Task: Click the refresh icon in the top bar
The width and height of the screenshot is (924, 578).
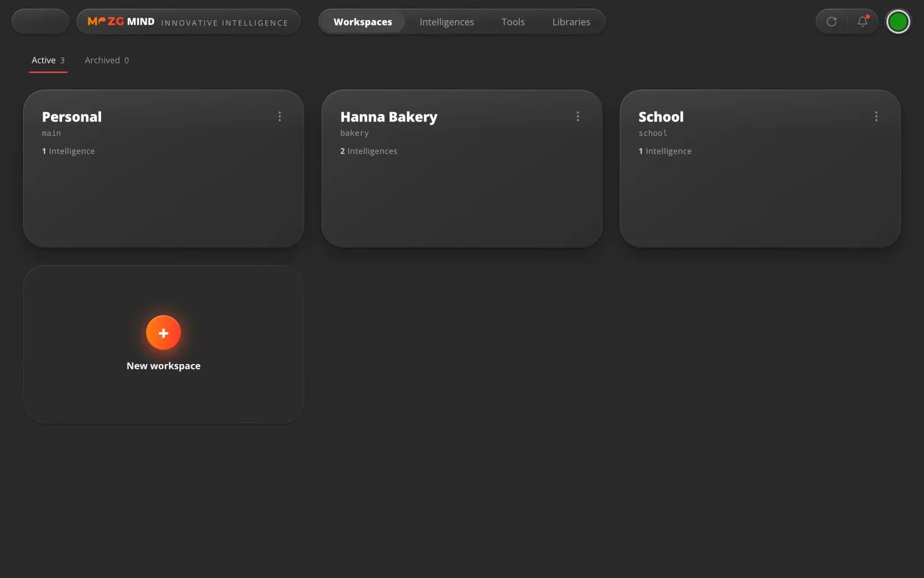Action: [x=832, y=21]
